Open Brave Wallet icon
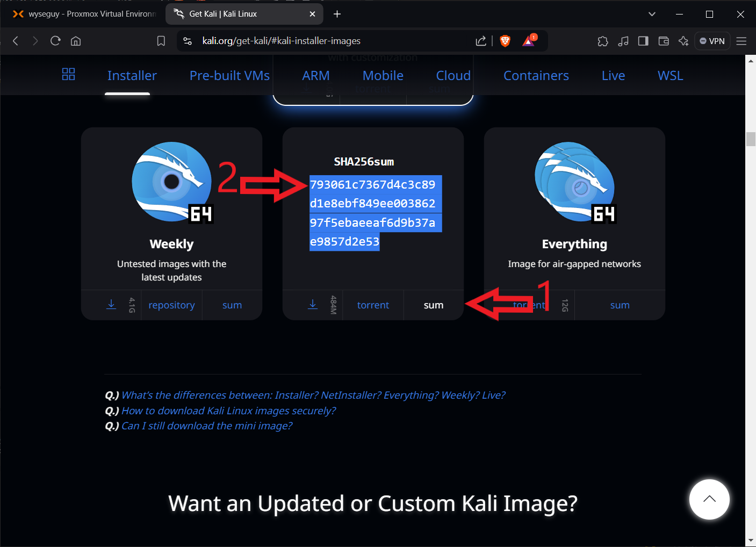Screen dimensions: 756x547 (x=664, y=41)
